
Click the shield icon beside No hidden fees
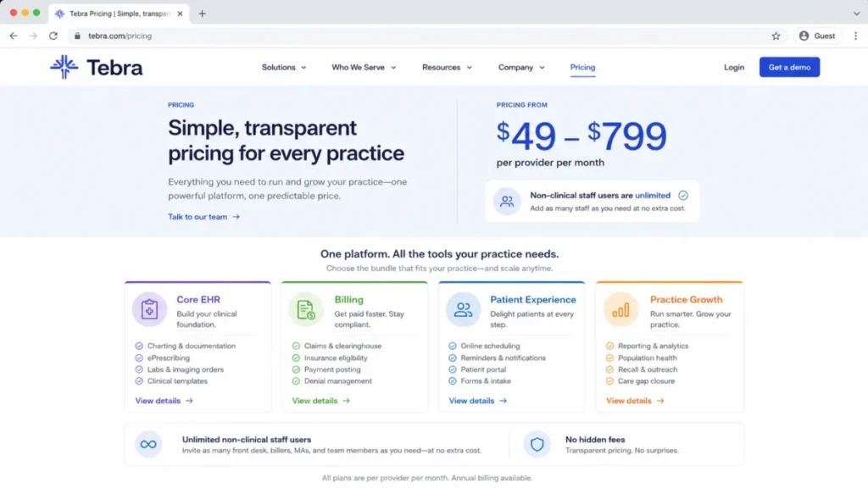tap(537, 444)
